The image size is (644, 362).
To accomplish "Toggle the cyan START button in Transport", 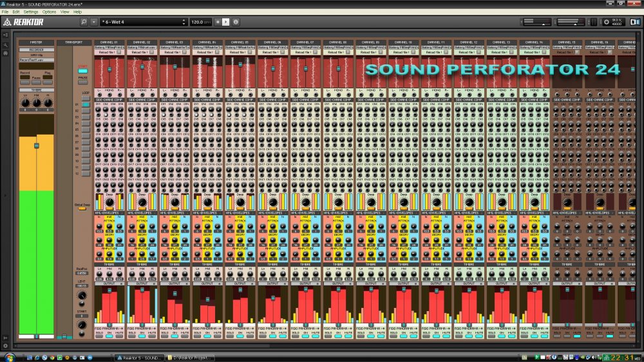I will tap(82, 71).
